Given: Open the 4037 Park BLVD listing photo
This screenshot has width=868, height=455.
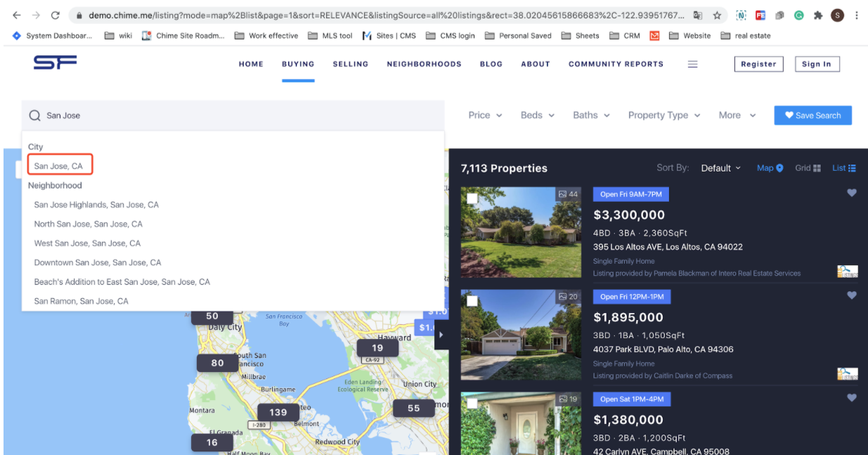Looking at the screenshot, I should pyautogui.click(x=521, y=335).
